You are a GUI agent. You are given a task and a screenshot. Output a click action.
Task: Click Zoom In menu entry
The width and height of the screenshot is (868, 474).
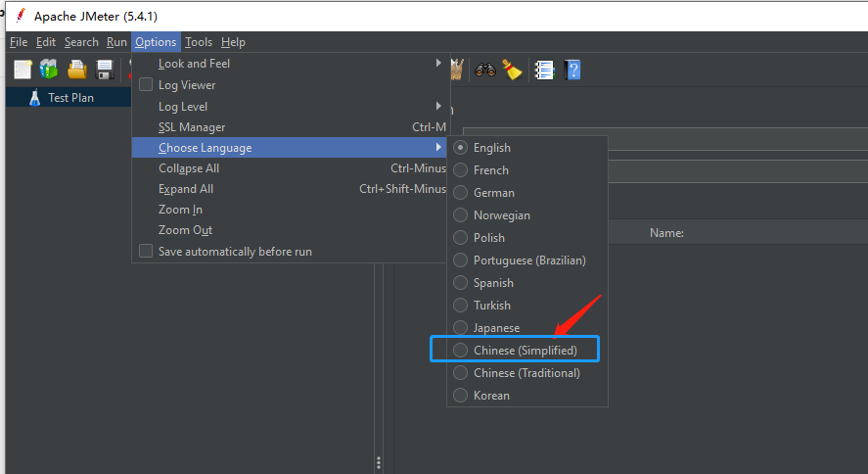click(289, 210)
